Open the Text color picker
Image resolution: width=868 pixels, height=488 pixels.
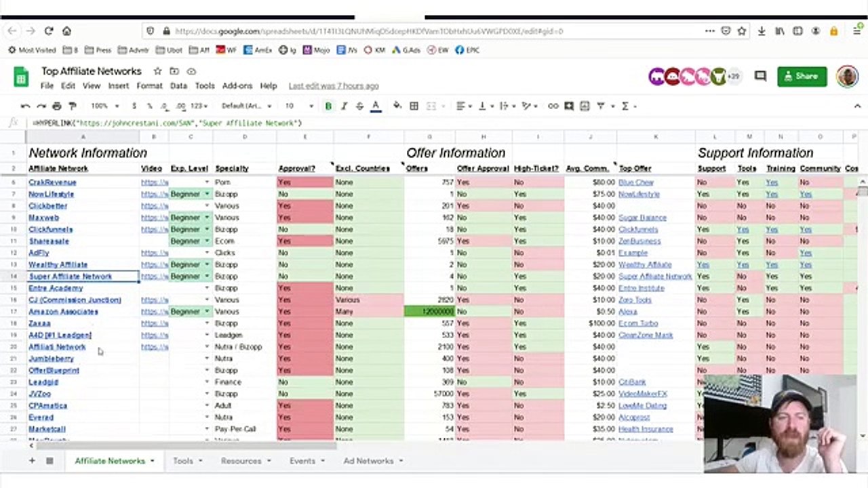(x=376, y=106)
